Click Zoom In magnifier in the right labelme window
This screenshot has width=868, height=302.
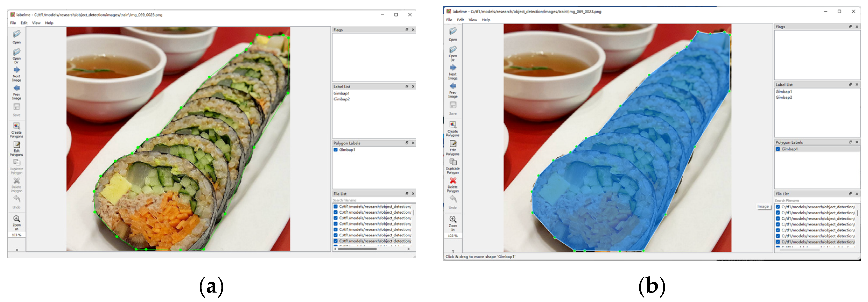point(453,219)
